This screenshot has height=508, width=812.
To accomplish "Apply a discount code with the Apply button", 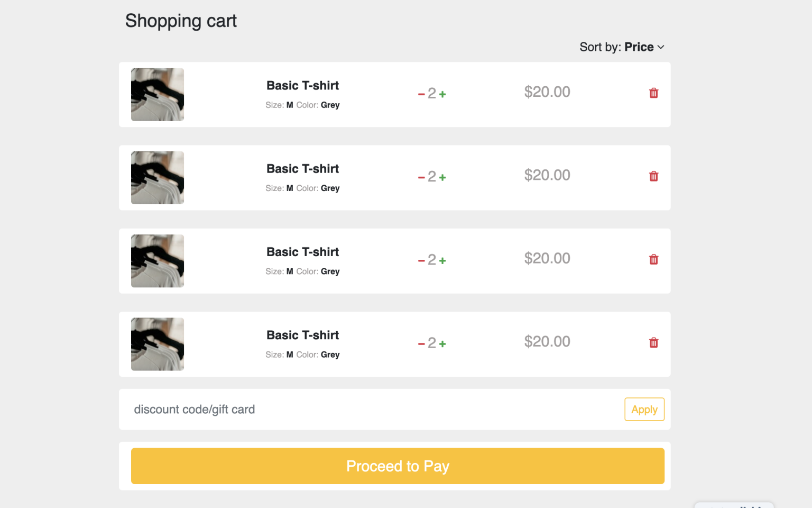I will coord(644,409).
